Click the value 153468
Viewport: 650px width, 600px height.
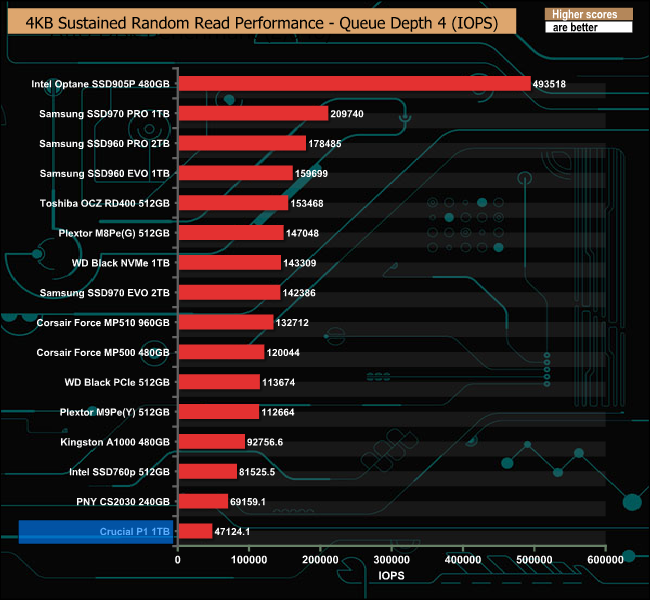307,204
